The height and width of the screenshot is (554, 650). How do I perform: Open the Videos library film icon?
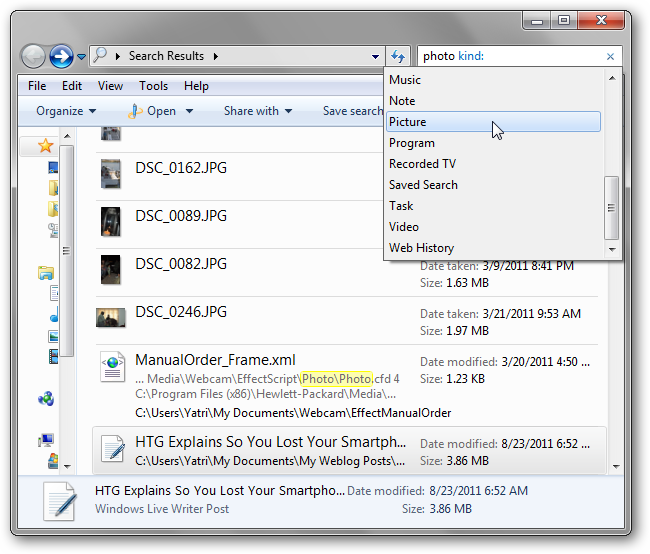click(53, 356)
